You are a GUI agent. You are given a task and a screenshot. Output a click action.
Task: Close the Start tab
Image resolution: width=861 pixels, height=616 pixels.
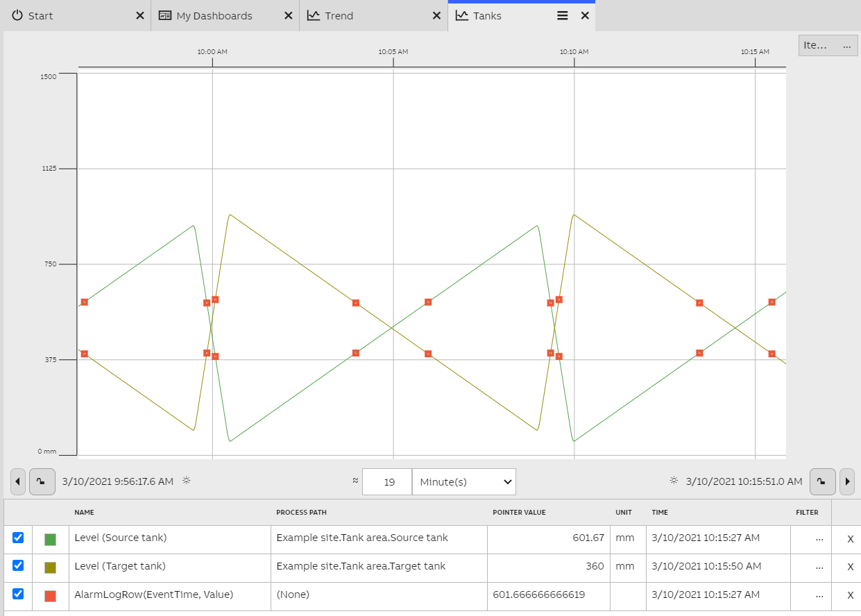pos(140,15)
